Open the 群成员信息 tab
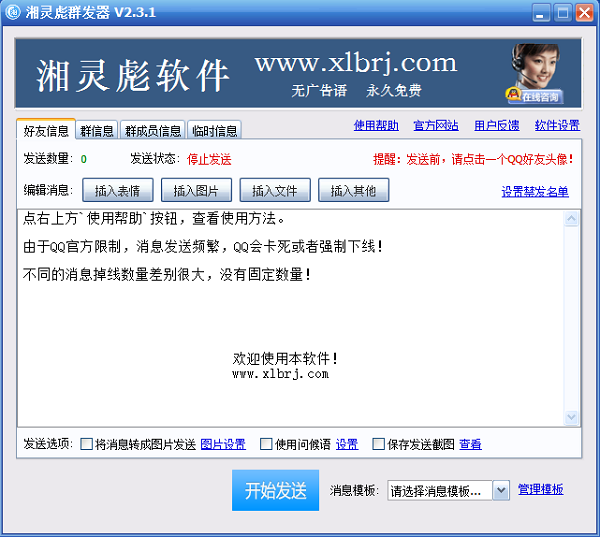600x537 pixels. (x=153, y=130)
